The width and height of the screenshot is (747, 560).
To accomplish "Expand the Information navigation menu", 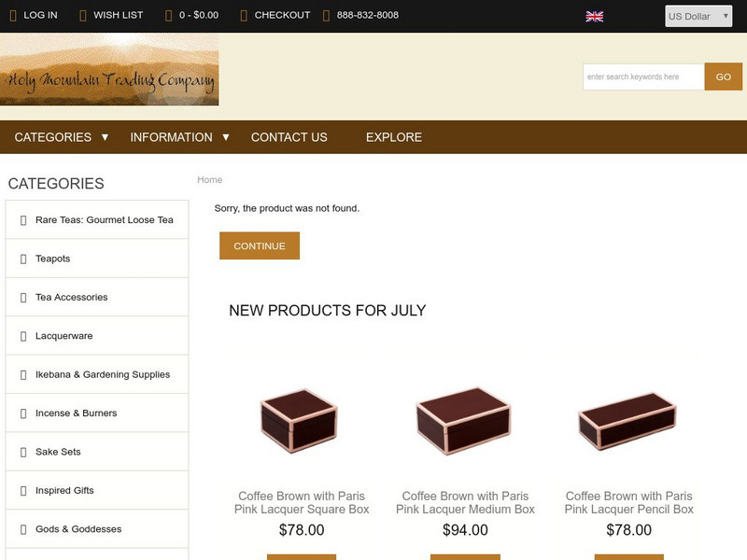I will click(x=179, y=137).
